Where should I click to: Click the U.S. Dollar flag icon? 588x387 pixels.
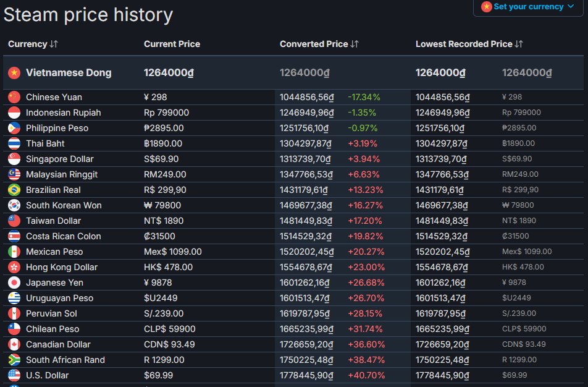tap(14, 375)
